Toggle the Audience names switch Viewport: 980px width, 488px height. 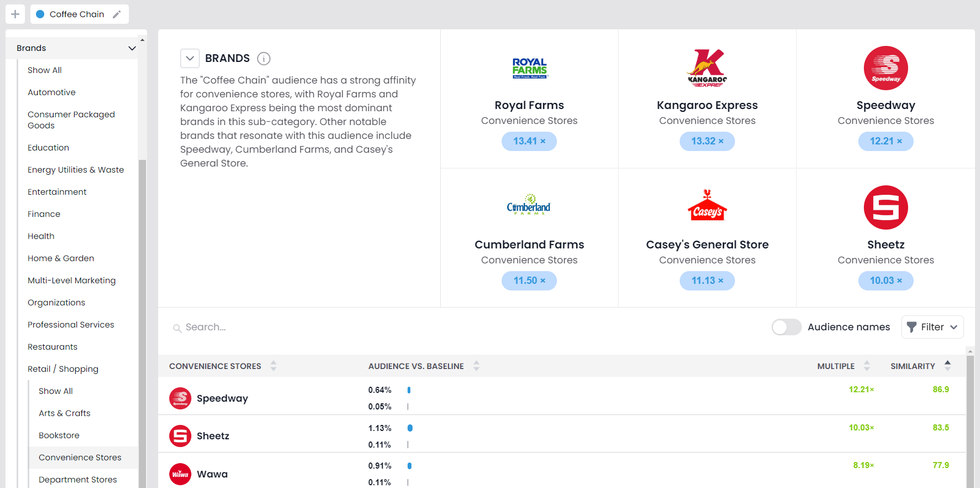tap(786, 327)
